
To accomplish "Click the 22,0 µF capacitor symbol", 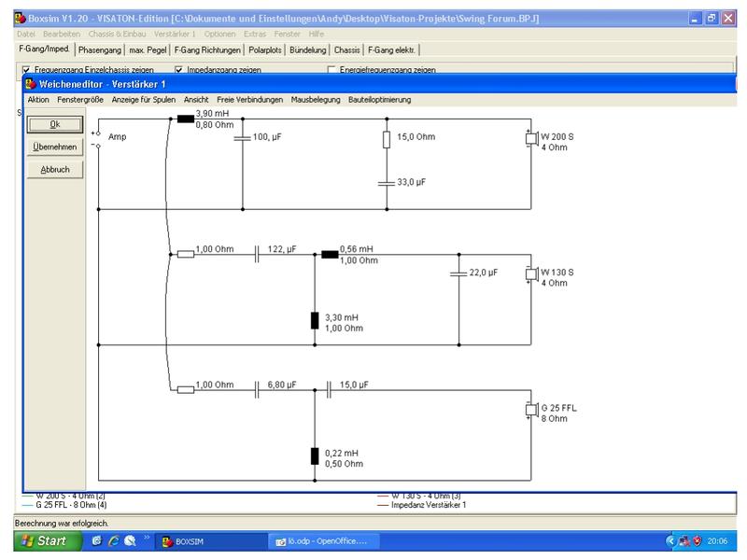I will coord(458,273).
